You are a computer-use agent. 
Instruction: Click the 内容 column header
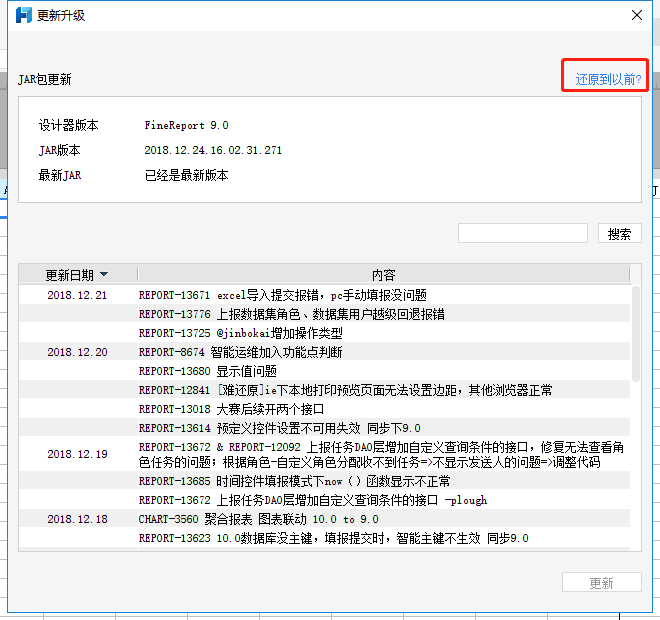pyautogui.click(x=383, y=275)
